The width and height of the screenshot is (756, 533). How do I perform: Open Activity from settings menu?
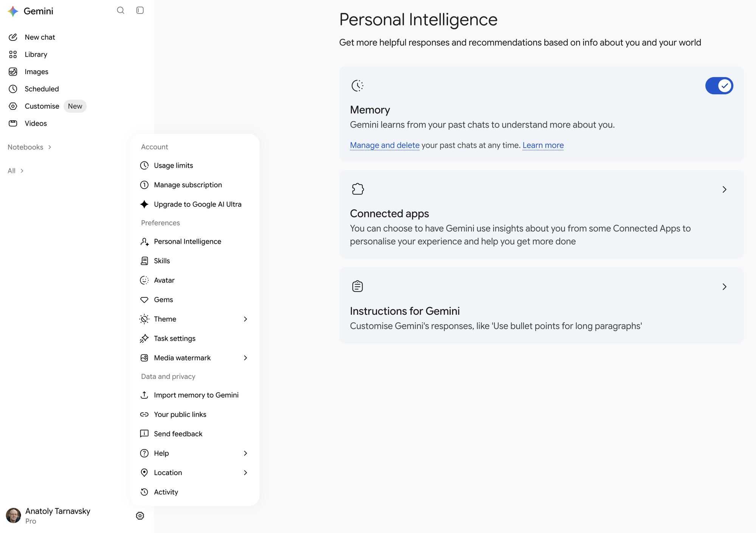click(x=195, y=492)
